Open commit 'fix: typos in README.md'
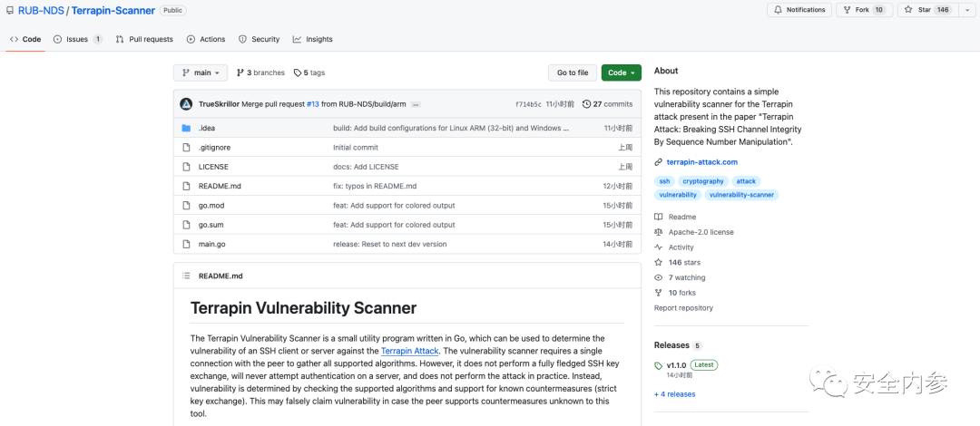The image size is (980, 426). tap(375, 186)
